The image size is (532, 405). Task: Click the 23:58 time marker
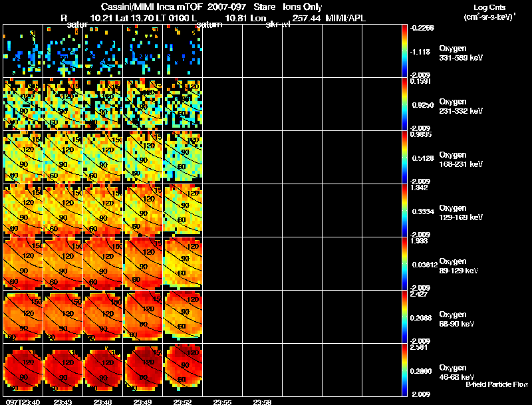tap(262, 402)
